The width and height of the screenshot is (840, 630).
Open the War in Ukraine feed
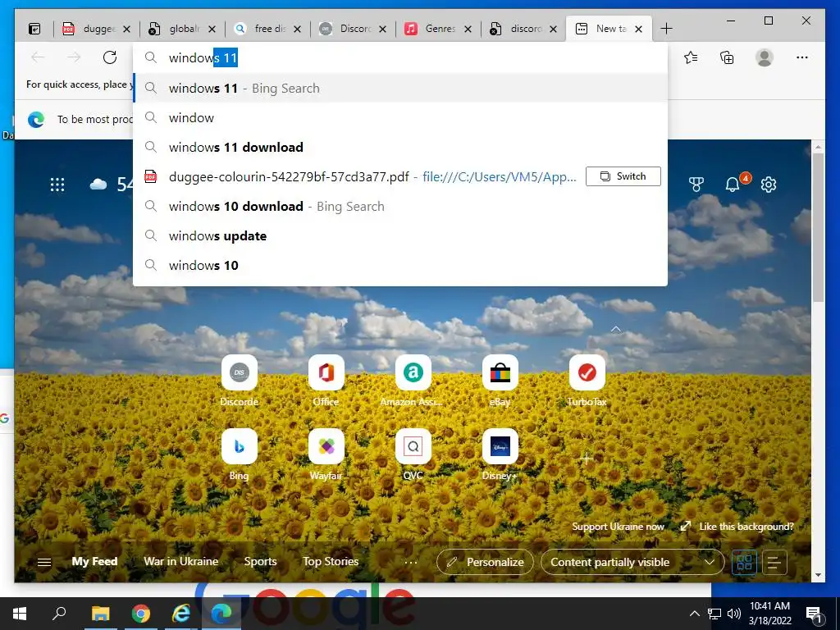coord(181,561)
